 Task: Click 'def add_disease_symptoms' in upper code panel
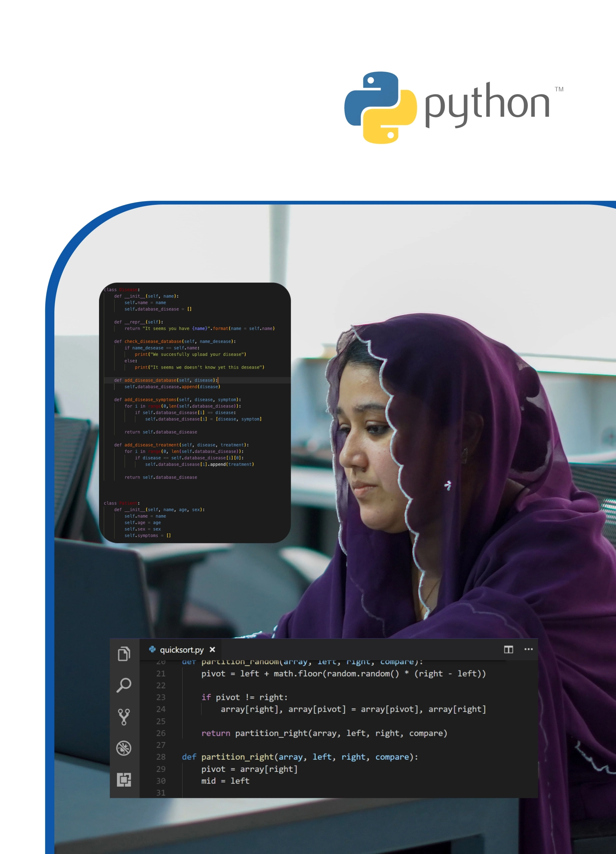coord(178,400)
